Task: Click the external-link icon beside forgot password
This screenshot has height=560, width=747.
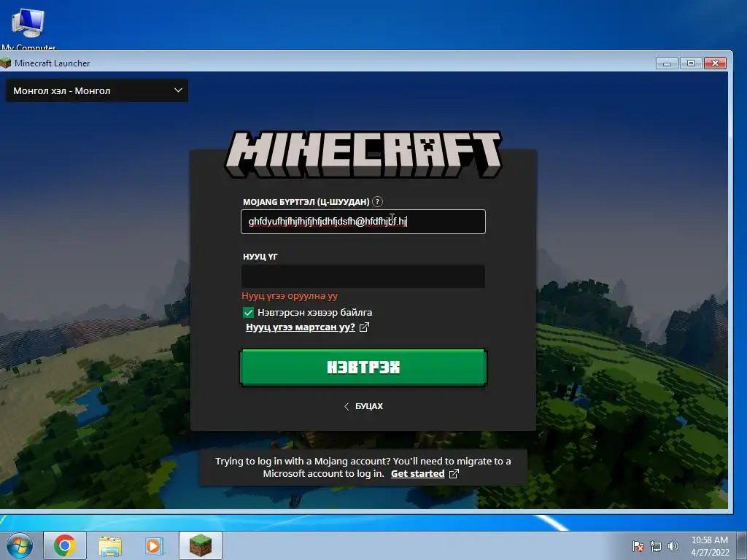Action: coord(364,327)
